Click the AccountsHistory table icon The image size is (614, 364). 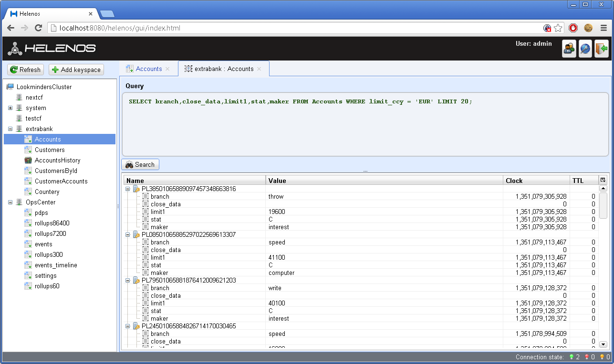[29, 160]
